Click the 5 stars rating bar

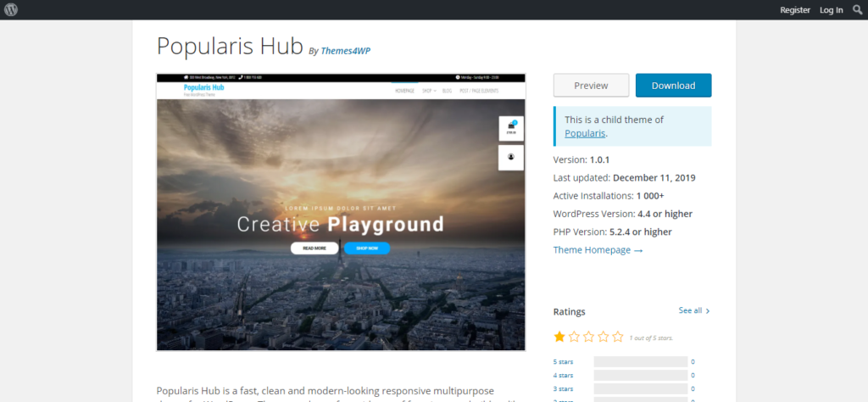pos(641,362)
